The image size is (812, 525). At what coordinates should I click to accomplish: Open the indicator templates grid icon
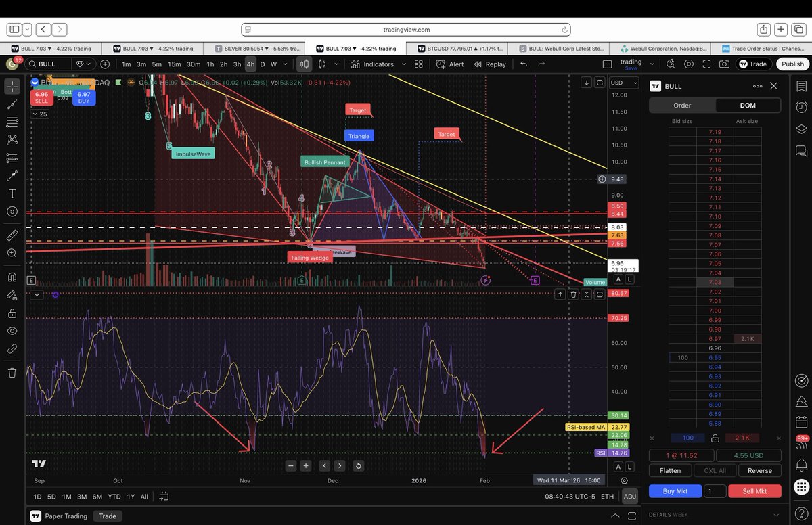click(x=419, y=64)
